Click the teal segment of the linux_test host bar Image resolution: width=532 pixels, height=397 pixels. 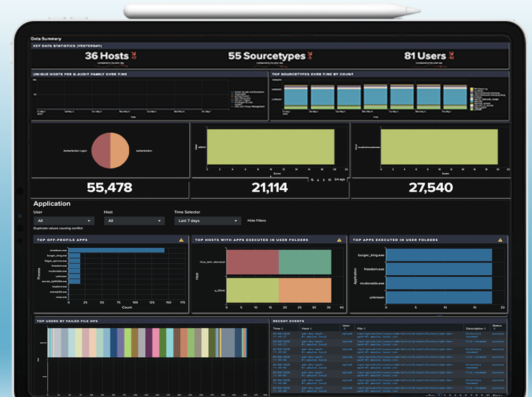[x=305, y=262]
